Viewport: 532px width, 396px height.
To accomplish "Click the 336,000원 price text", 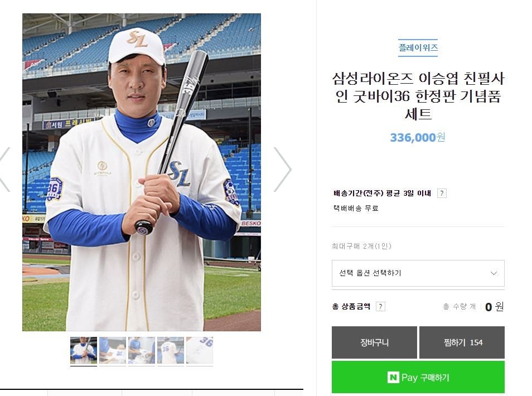I will 418,137.
